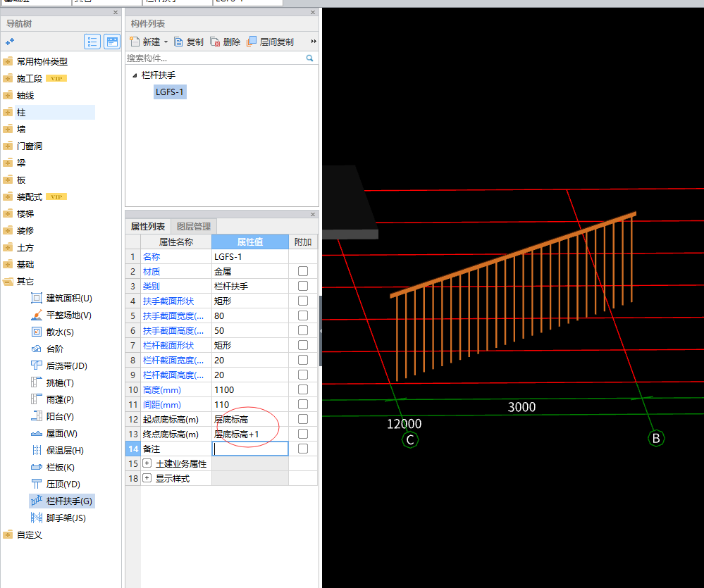Viewport: 704px width, 588px height.
Task: Click 层间复制 toolbar button
Action: click(x=271, y=42)
